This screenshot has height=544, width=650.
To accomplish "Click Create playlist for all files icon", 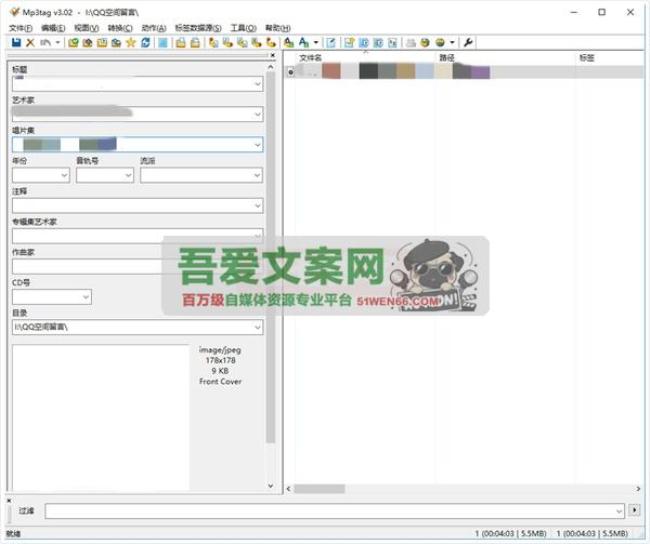I will coord(364,42).
